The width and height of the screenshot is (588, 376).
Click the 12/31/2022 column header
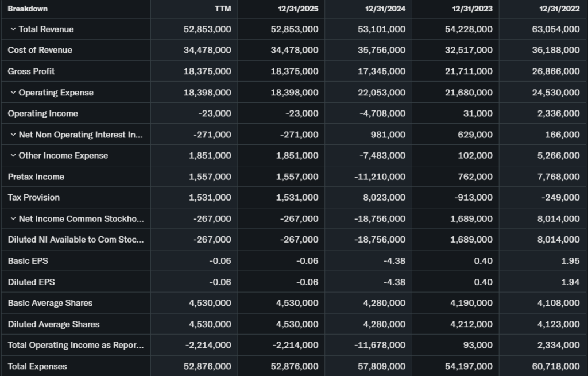pyautogui.click(x=560, y=9)
